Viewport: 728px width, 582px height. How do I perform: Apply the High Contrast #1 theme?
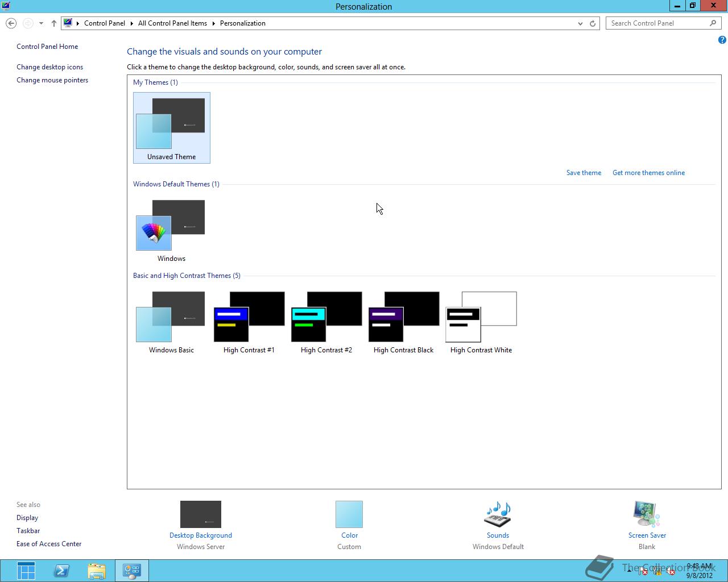[249, 322]
